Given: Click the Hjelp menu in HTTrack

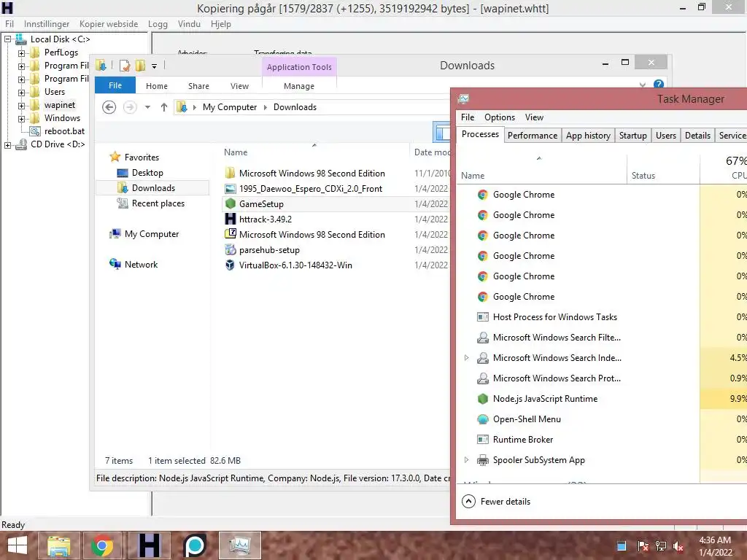Looking at the screenshot, I should click(220, 24).
